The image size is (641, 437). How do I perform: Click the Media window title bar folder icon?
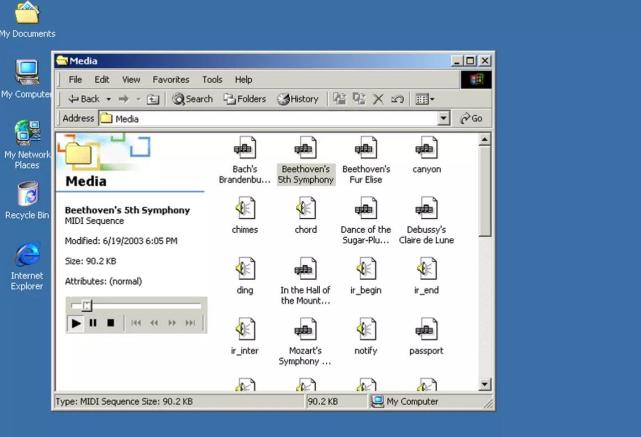(x=62, y=61)
